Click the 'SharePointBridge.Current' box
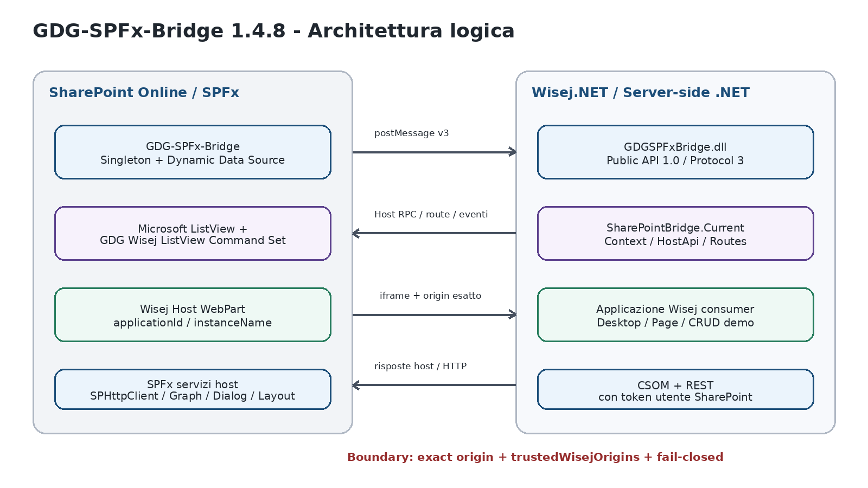This screenshot has width=868, height=488. point(675,234)
